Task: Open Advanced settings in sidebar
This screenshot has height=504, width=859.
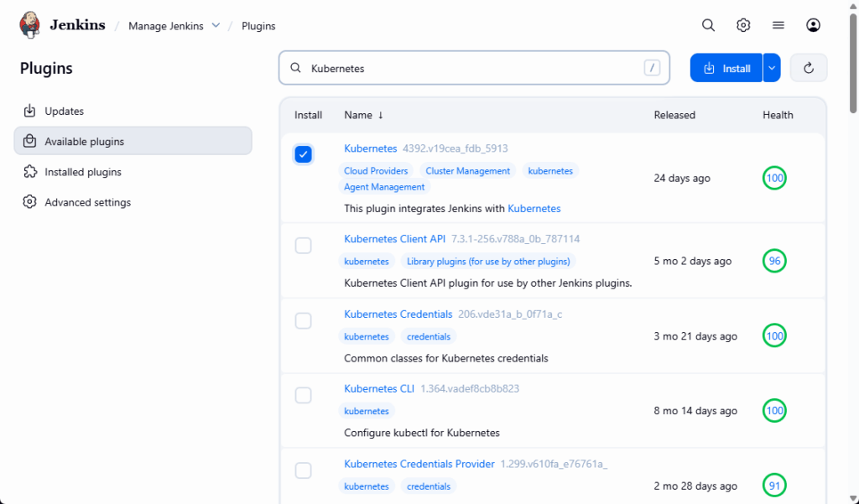Action: pyautogui.click(x=87, y=202)
